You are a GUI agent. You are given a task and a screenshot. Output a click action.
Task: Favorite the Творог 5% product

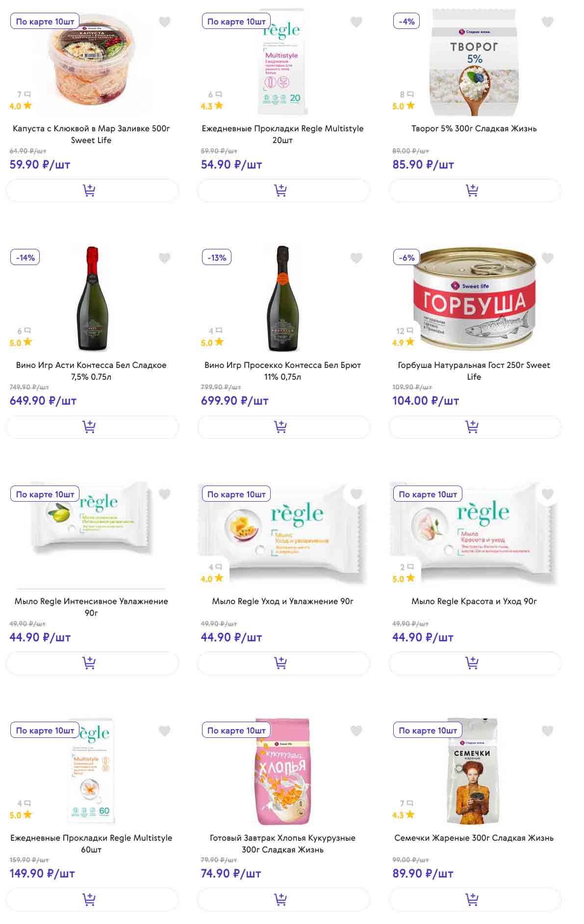[x=547, y=22]
